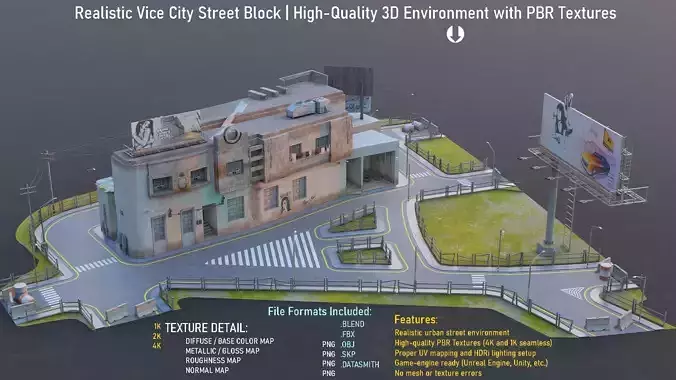The height and width of the screenshot is (380, 676).
Task: Click "Proper UV mapping and HDRi lighting setup" line
Action: point(465,353)
